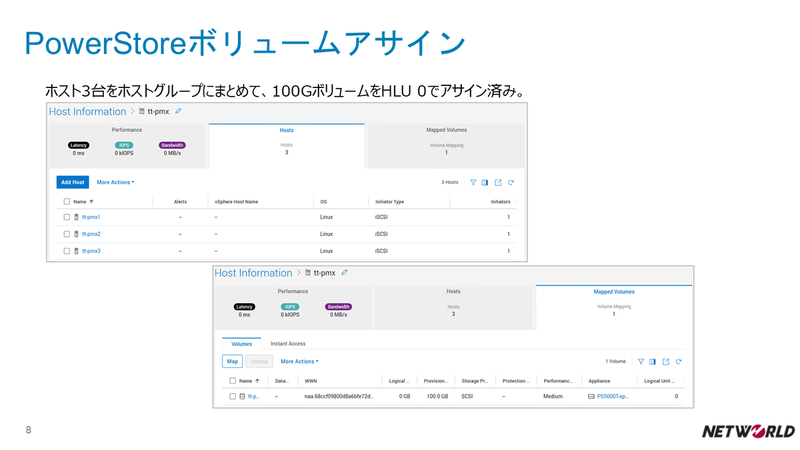Refresh the hosts table with the reload icon
This screenshot has height=450, width=800.
511,182
